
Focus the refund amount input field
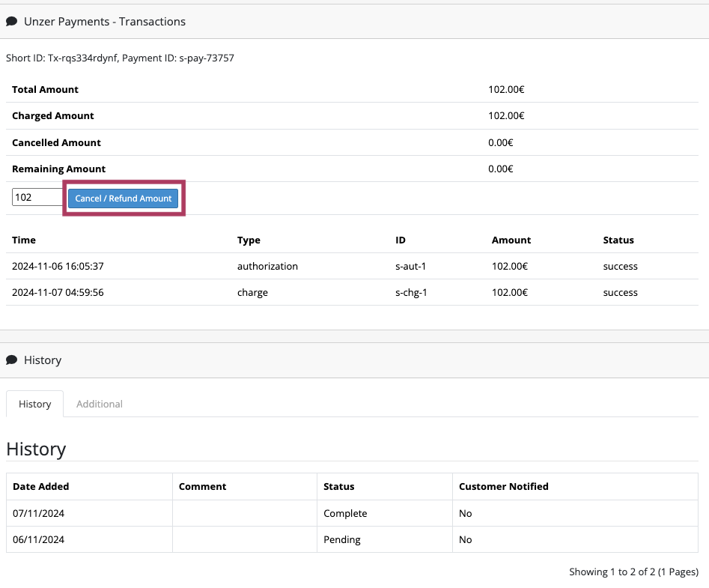(x=37, y=197)
